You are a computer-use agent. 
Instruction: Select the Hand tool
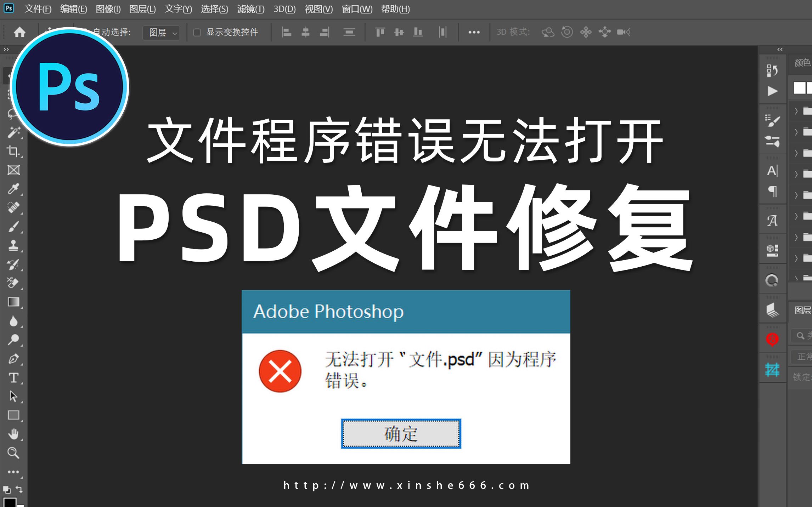[x=14, y=434]
